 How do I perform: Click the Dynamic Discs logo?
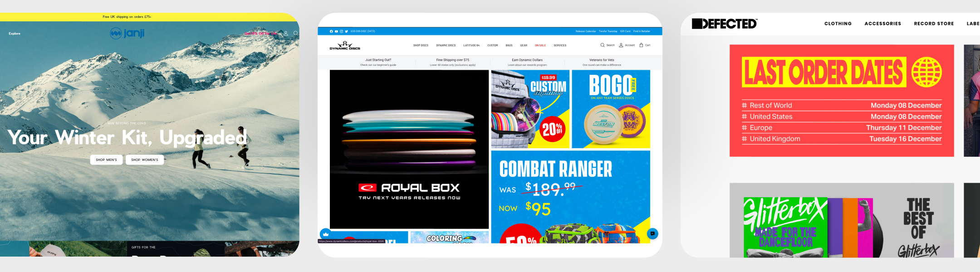point(345,45)
